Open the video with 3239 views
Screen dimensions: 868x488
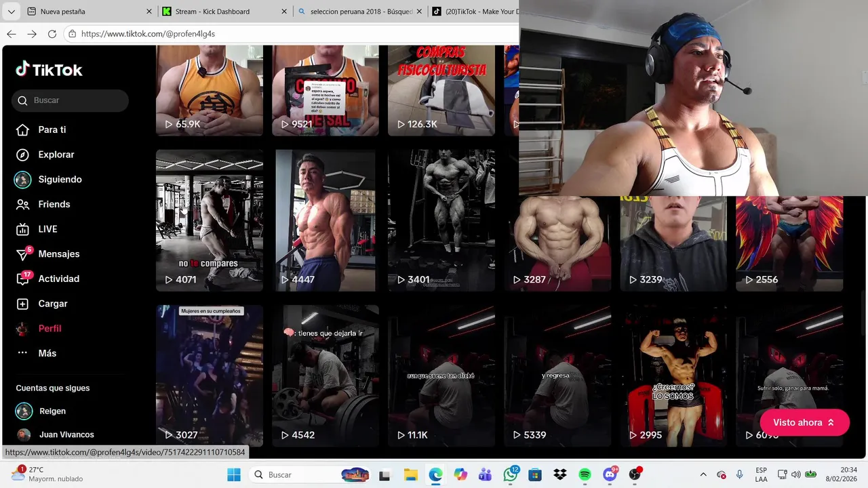click(673, 244)
